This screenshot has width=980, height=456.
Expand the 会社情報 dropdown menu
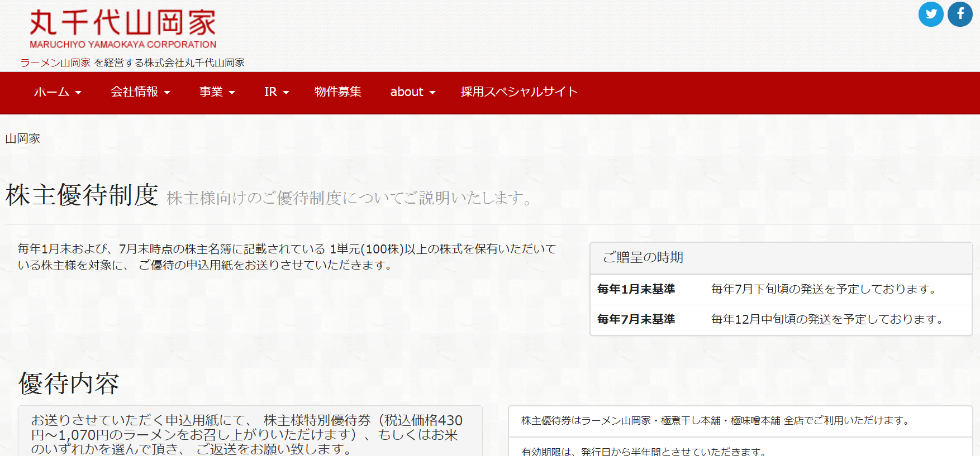(x=140, y=92)
